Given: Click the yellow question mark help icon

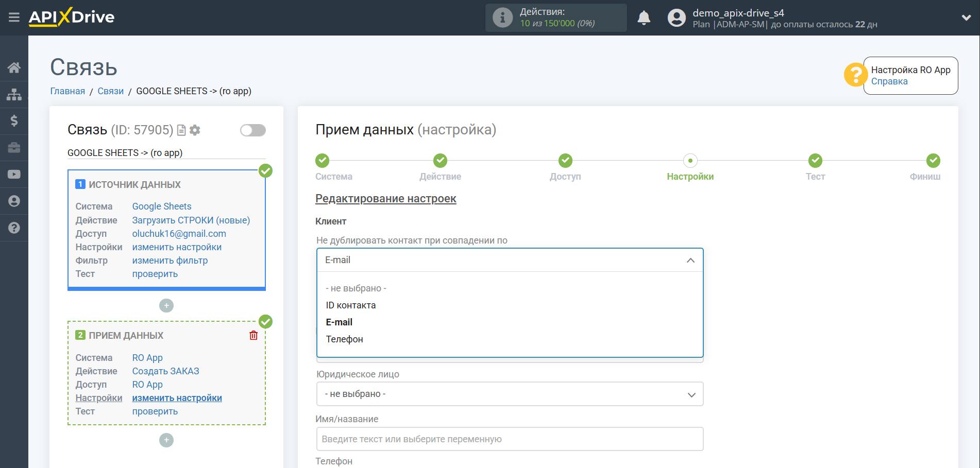Looking at the screenshot, I should point(855,75).
